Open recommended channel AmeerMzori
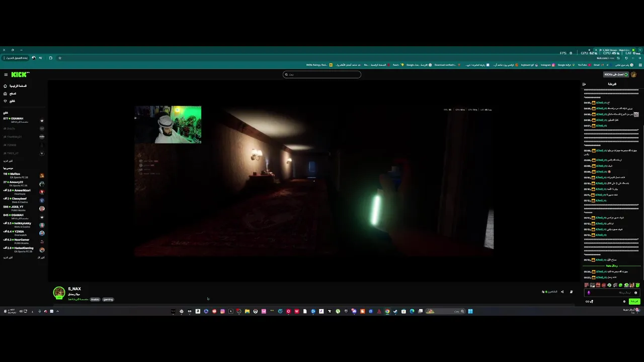 [x=24, y=192]
